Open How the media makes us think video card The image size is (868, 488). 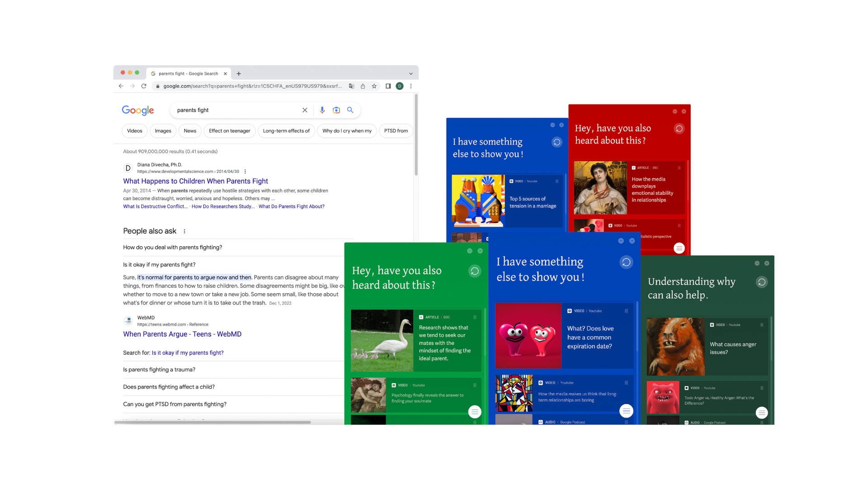point(564,393)
